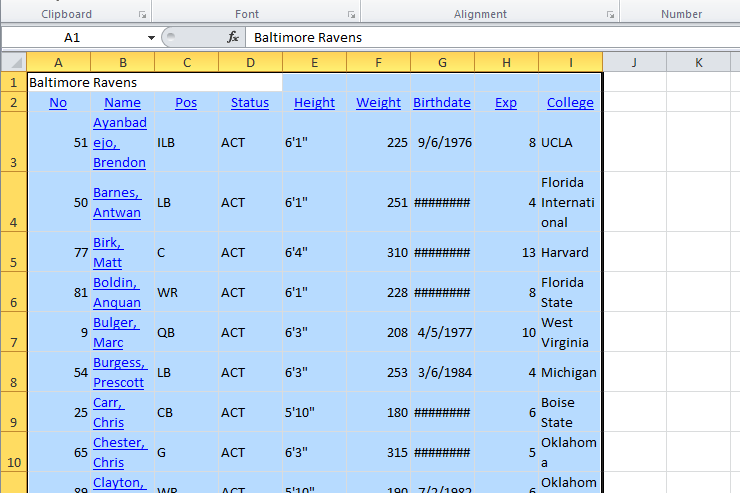Open the Burgess, Prescott player link
This screenshot has width=740, height=493.
pos(120,373)
